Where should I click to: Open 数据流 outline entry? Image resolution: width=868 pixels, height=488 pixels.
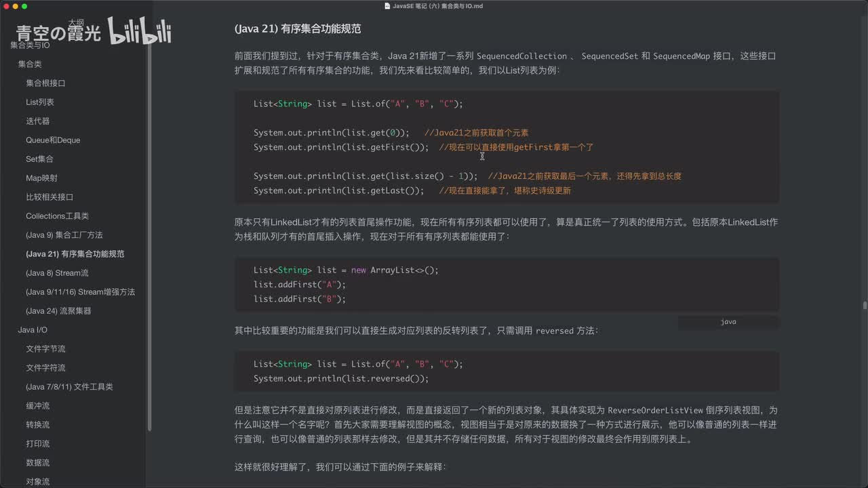tap(37, 462)
